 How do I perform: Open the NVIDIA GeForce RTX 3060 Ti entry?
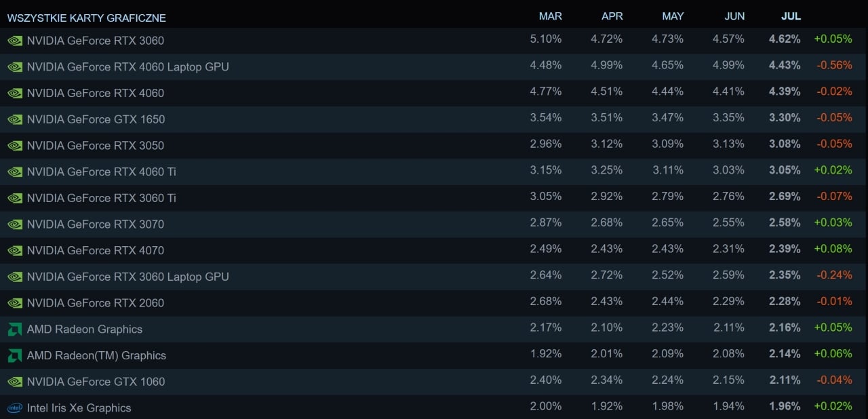click(x=434, y=197)
